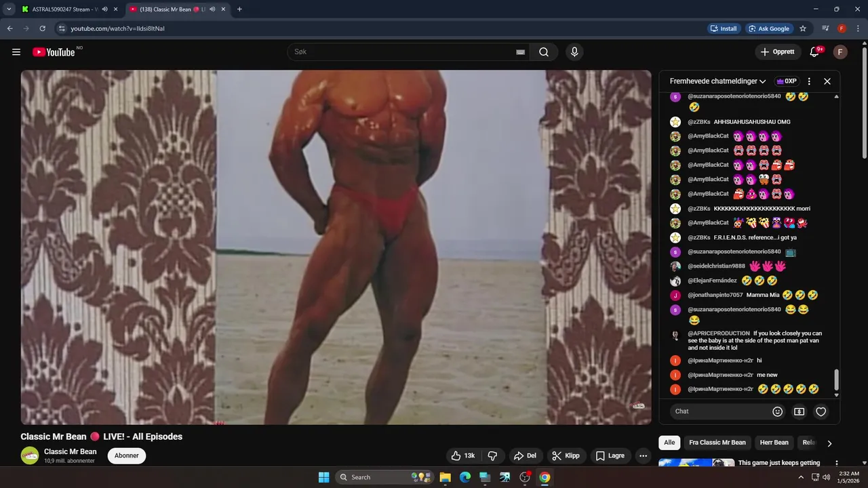Go to the YouTube home logo
This screenshot has width=868, height=488.
[x=54, y=52]
